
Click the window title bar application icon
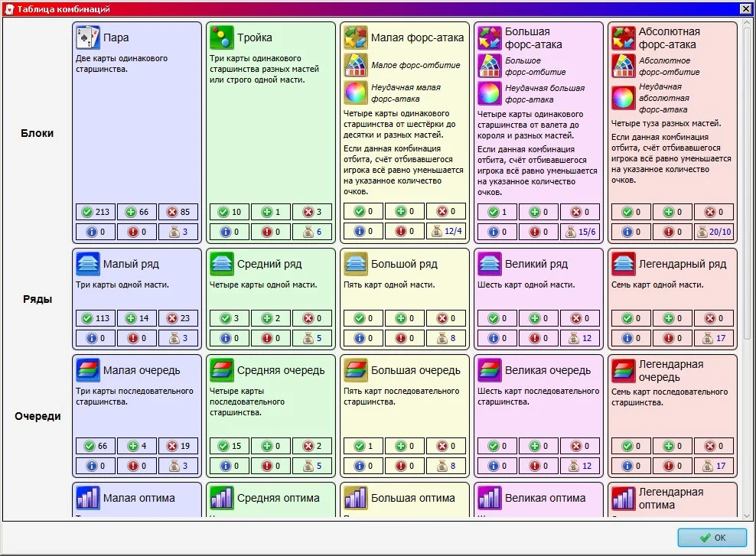point(8,9)
